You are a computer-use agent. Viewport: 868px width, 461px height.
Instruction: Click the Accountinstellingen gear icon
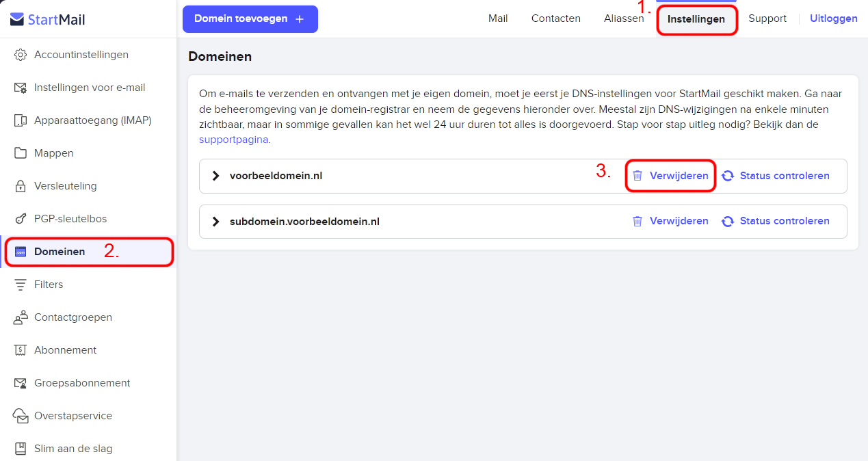(x=21, y=55)
